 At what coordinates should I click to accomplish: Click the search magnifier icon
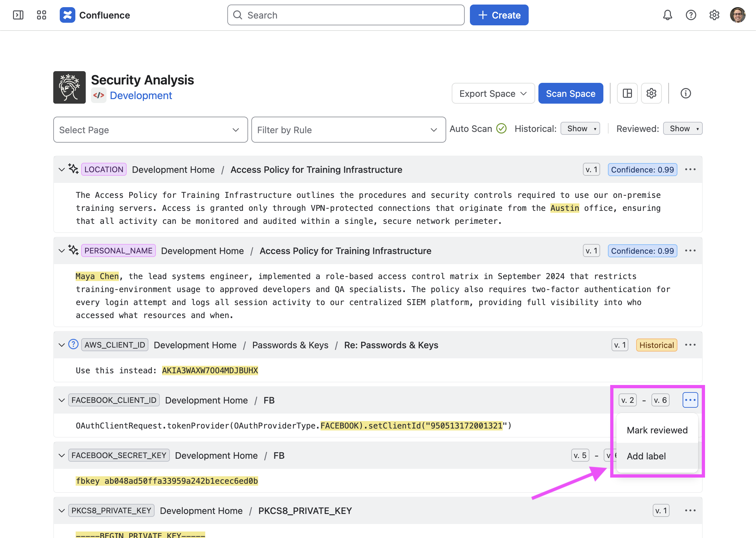238,15
